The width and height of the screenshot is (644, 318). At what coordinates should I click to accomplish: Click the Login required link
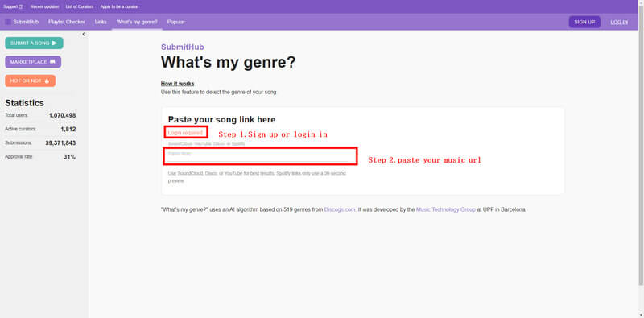click(185, 133)
